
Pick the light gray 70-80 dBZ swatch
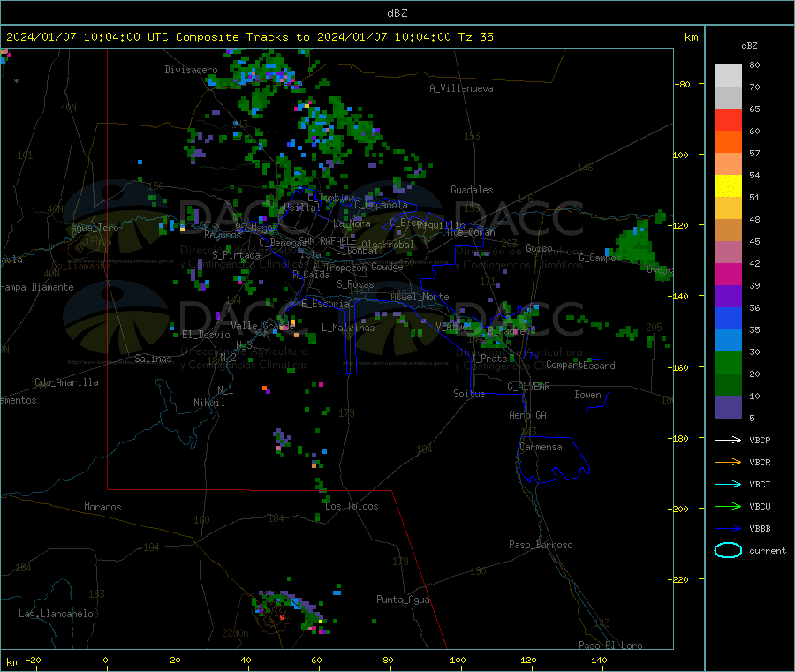728,76
